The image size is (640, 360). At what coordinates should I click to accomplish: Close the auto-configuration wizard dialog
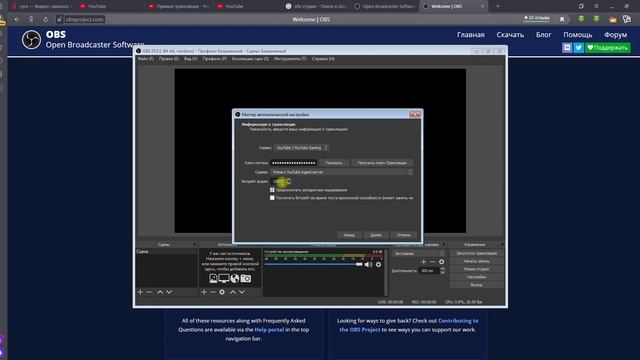click(x=415, y=115)
